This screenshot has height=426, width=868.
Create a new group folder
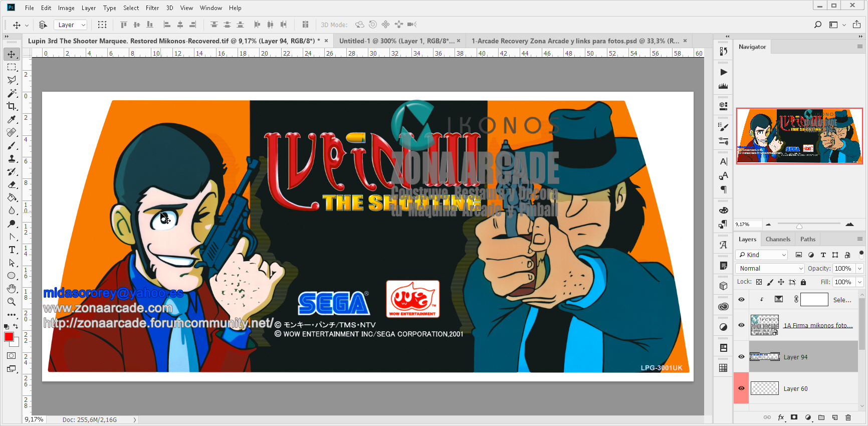click(821, 417)
